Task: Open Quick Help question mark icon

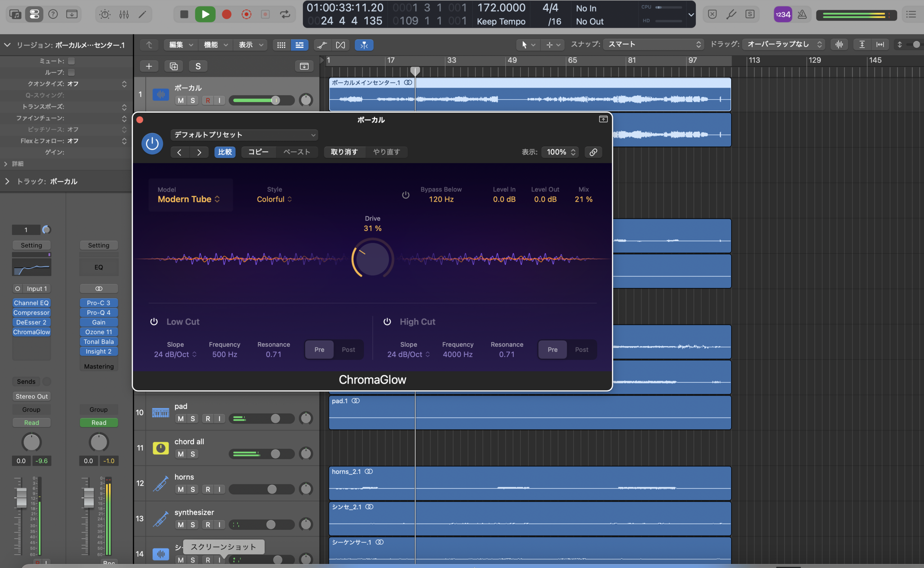Action: [53, 14]
